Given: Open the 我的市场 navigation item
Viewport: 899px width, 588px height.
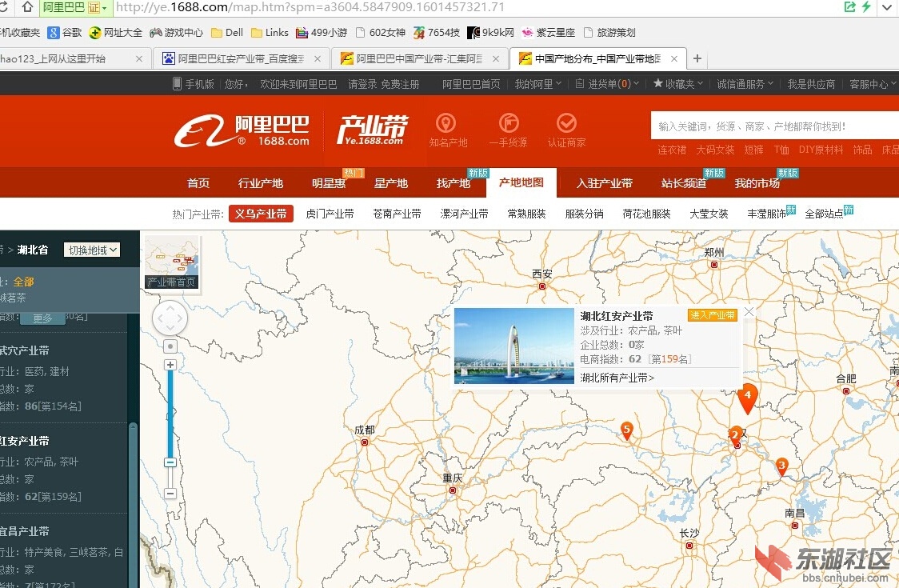Looking at the screenshot, I should tap(757, 183).
